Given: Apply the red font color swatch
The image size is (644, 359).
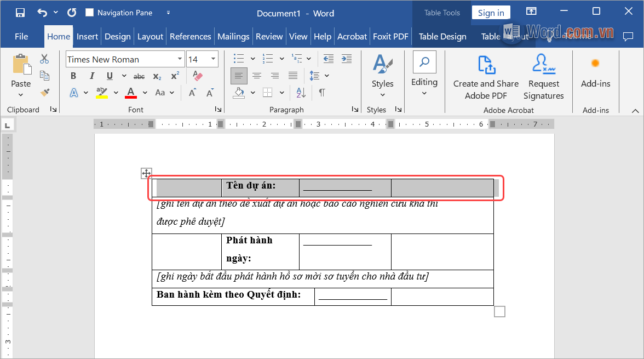Looking at the screenshot, I should point(130,93).
